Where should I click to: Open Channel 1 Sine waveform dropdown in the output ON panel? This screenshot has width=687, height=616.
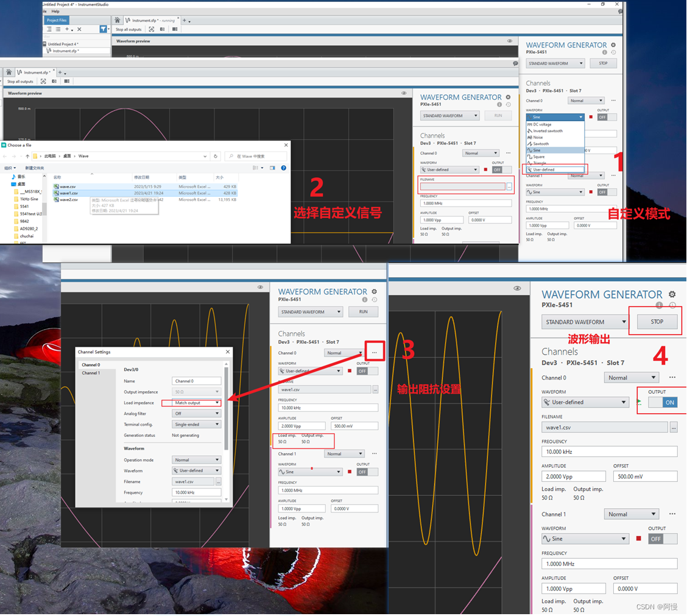[585, 539]
